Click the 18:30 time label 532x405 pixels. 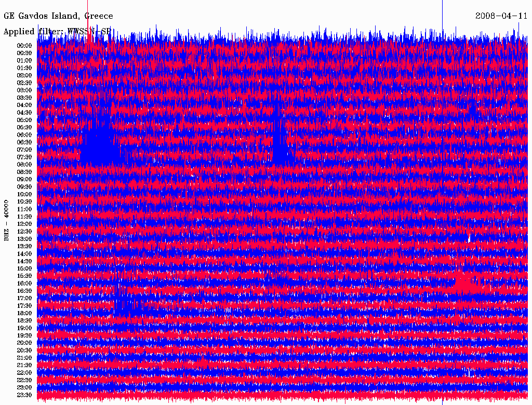(x=24, y=320)
